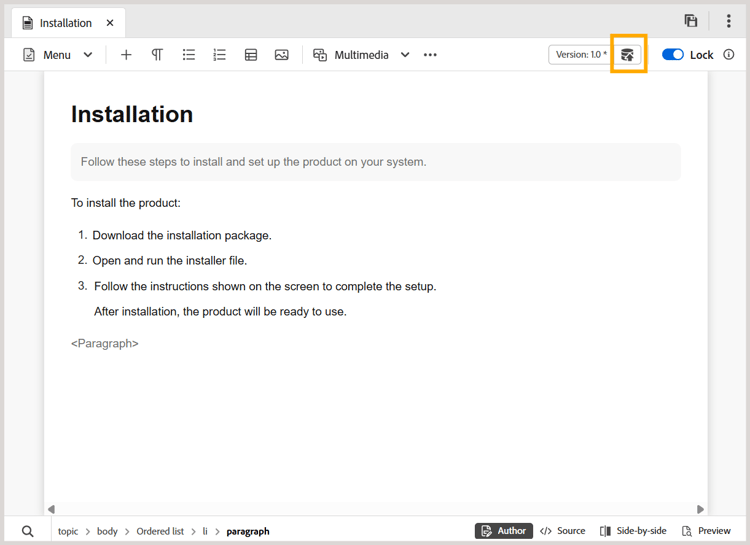The width and height of the screenshot is (750, 545).
Task: Open the search icon in status bar
Action: coord(28,531)
